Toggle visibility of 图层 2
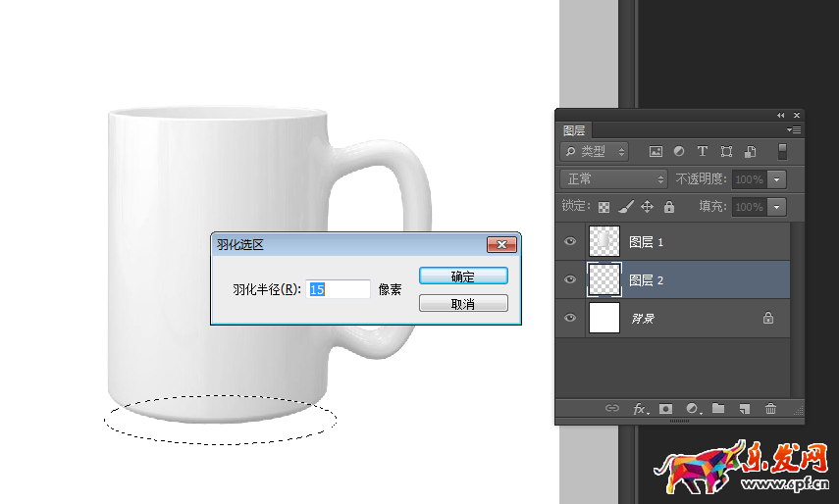839x504 pixels. (x=570, y=279)
